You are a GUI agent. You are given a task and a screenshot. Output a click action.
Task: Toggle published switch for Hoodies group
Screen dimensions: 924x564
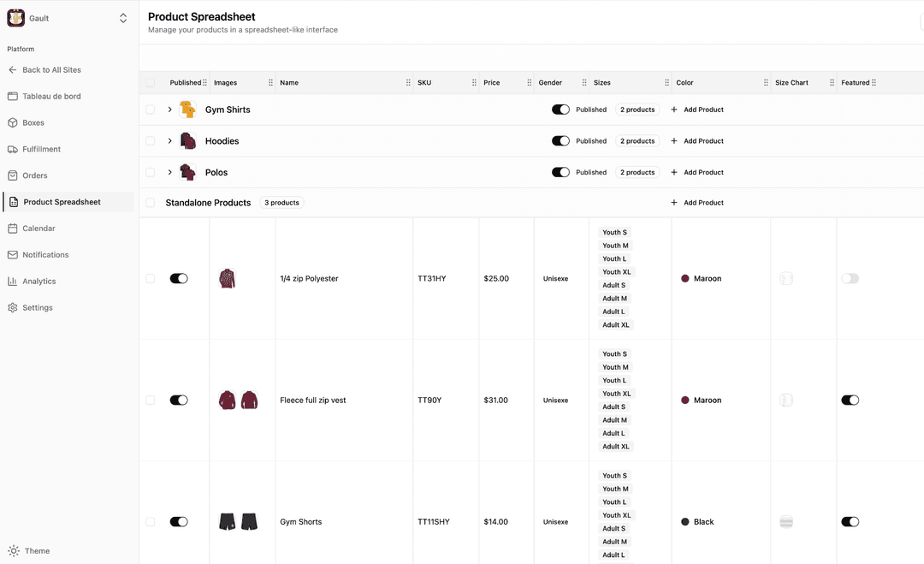click(560, 141)
